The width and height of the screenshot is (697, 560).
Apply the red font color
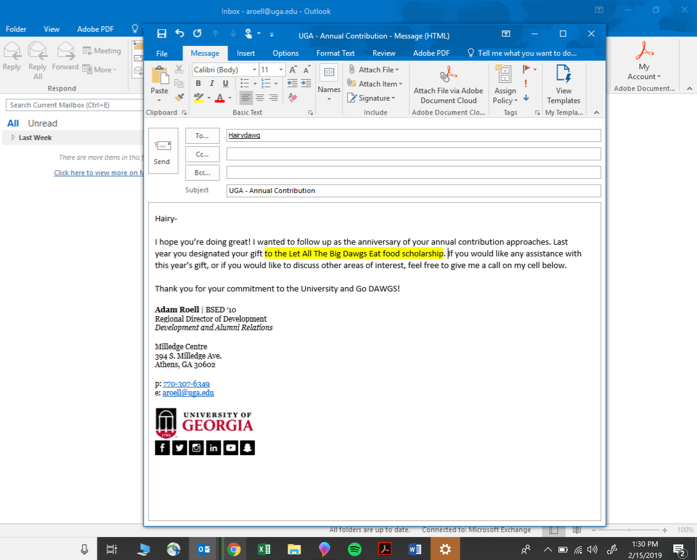220,97
